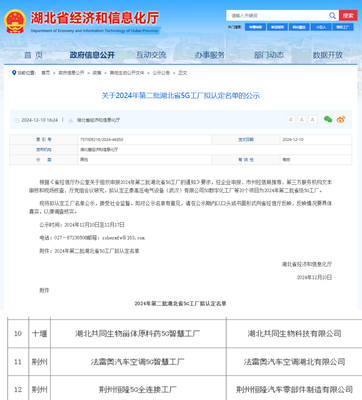
Task: Click the red 搜索 button
Action: (x=348, y=15)
